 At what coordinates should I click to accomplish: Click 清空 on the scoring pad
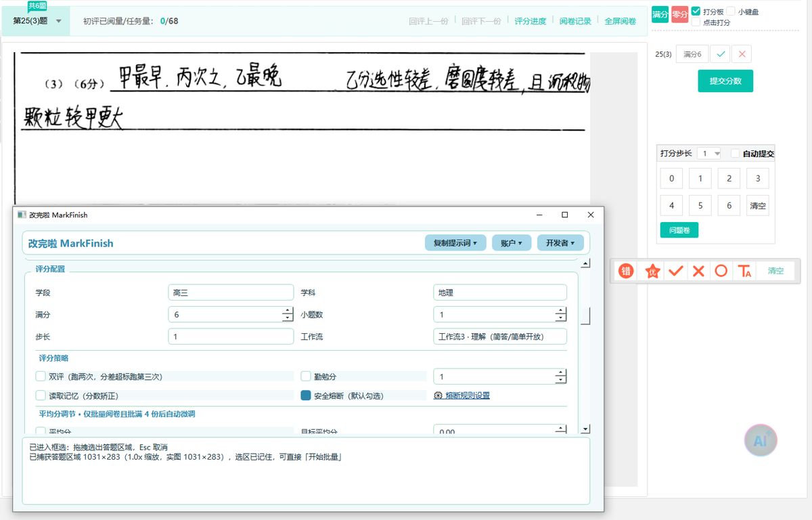click(x=758, y=205)
